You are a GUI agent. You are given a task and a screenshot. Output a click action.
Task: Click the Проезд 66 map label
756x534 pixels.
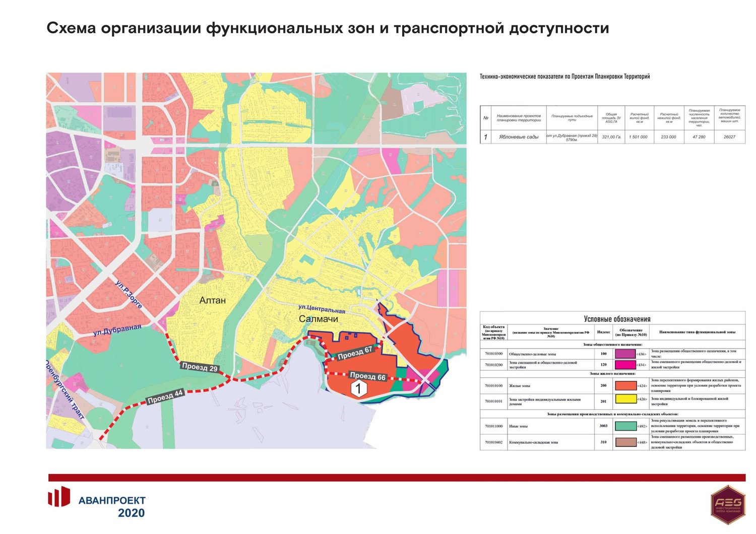pos(367,376)
